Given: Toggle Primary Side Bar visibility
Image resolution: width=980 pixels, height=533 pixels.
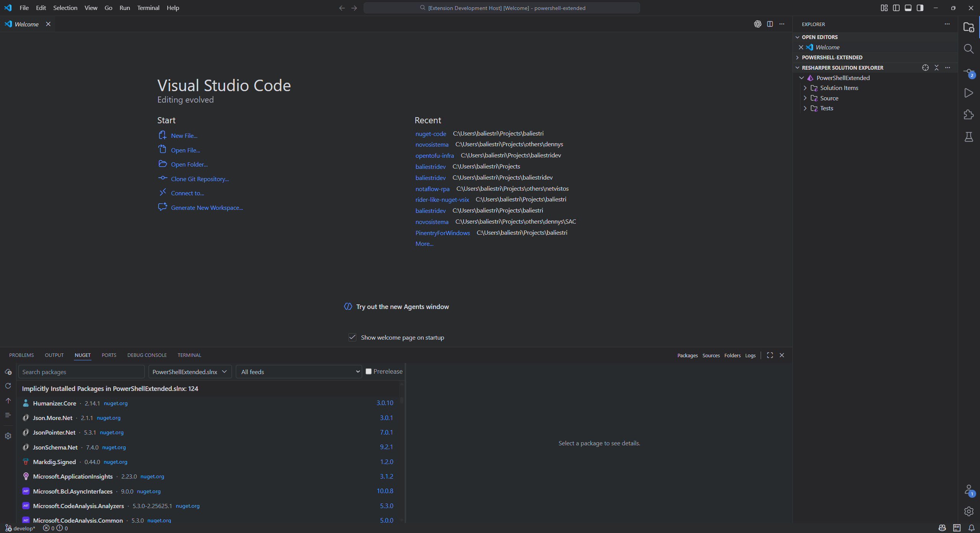Looking at the screenshot, I should click(896, 8).
